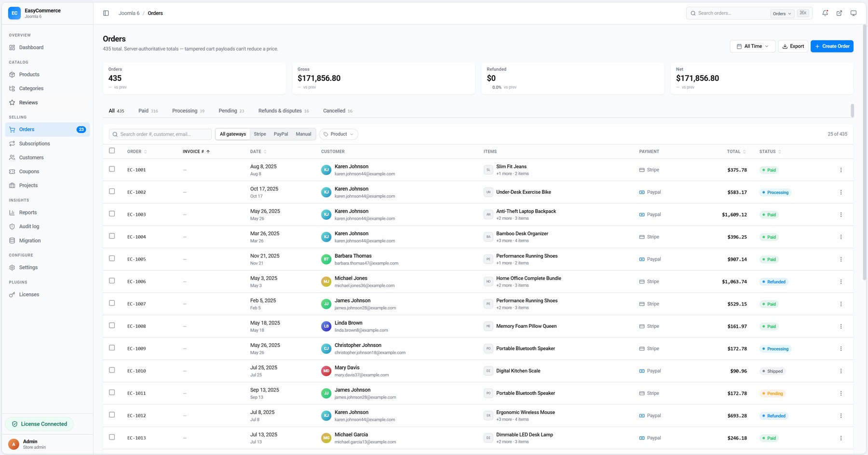Open the Orders scope dropdown in search
The image size is (868, 455).
pos(782,13)
